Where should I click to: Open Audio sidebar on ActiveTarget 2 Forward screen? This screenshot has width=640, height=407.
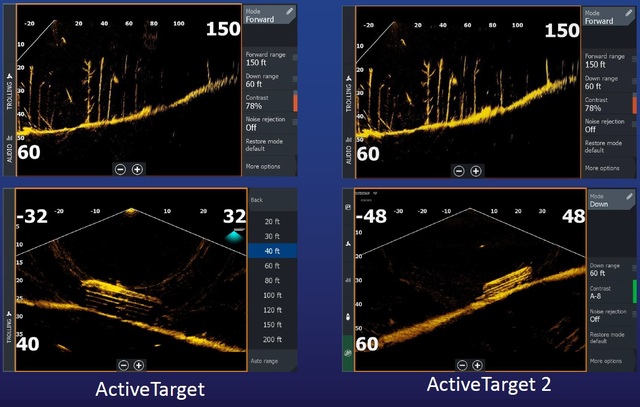pos(349,151)
